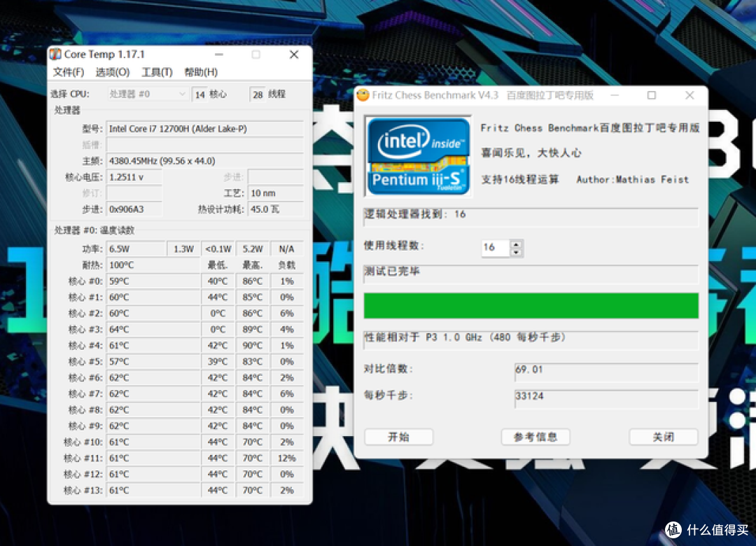
Task: Click the Intel Pentium III-S logo image
Action: (x=418, y=156)
